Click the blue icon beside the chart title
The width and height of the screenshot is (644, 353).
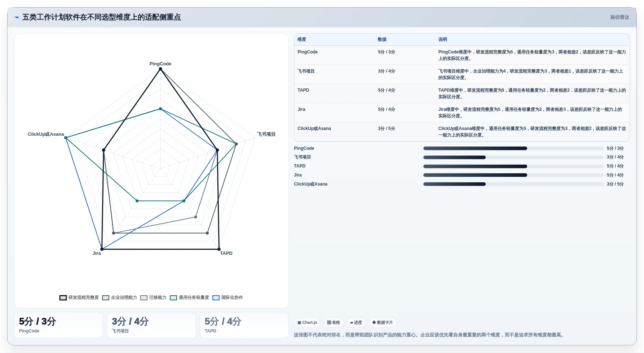pyautogui.click(x=17, y=17)
